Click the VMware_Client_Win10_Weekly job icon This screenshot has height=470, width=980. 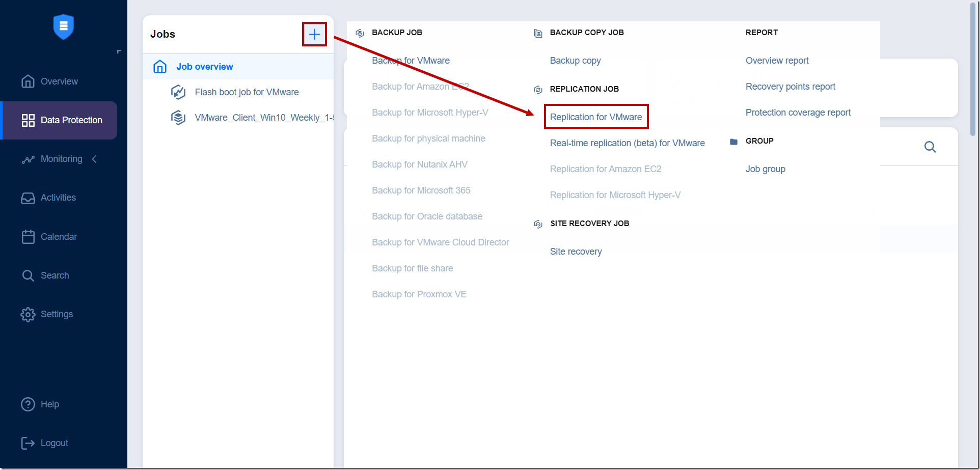pos(178,118)
